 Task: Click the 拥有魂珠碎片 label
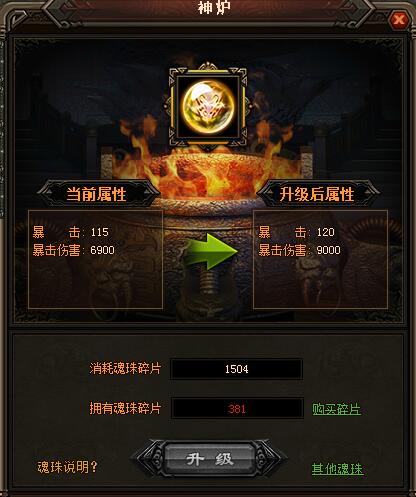click(x=125, y=408)
